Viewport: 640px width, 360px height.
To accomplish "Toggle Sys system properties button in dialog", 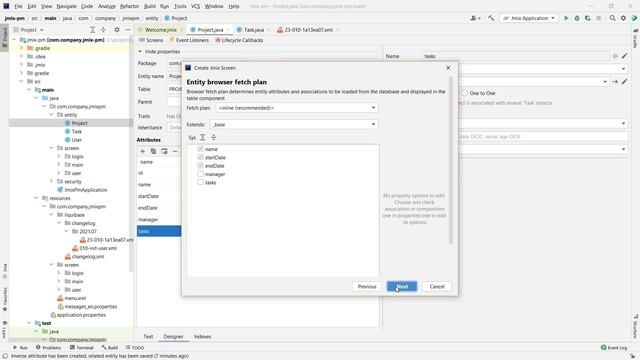I will tap(192, 138).
